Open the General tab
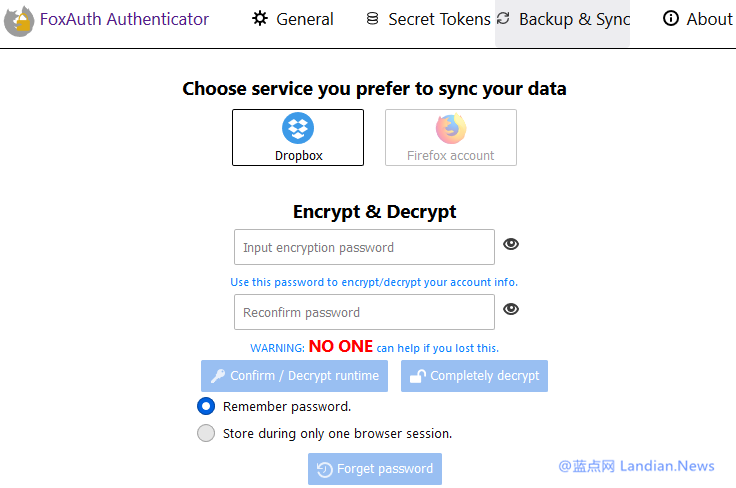Viewport: 736px width, 488px height. click(x=305, y=19)
